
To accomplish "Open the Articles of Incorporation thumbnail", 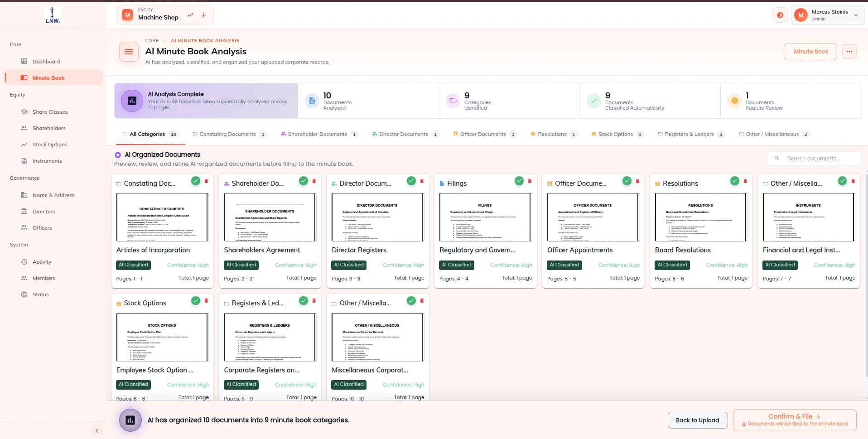I will coord(162,217).
